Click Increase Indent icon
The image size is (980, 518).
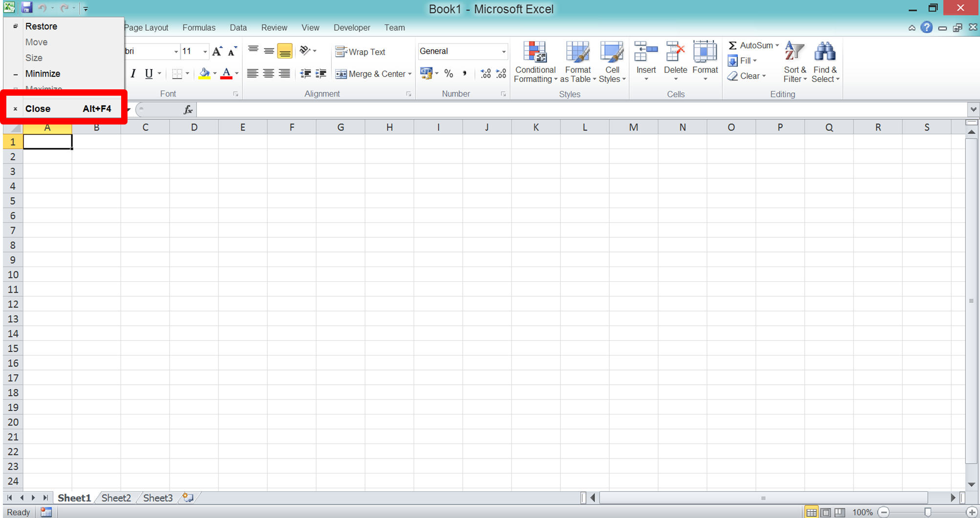point(321,74)
